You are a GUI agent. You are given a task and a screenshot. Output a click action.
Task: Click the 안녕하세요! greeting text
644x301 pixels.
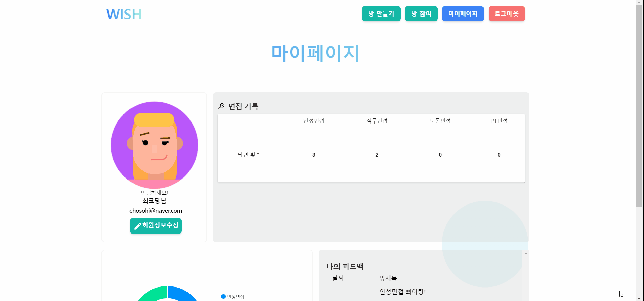tap(154, 193)
